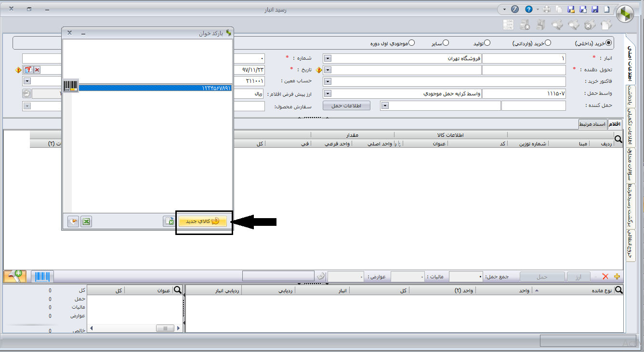Image resolution: width=644 pixels, height=352 pixels.
Task: Click magnifier icon beside عنوان column
Action: (x=178, y=290)
